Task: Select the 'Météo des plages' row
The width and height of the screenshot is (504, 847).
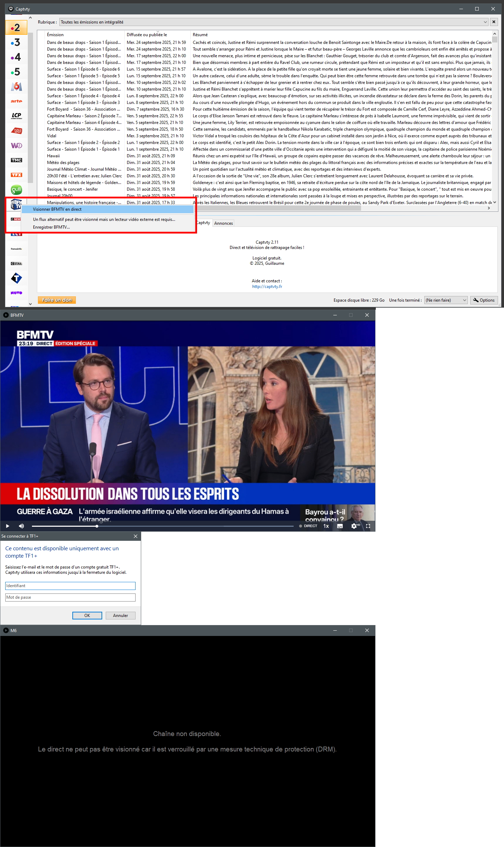Action: click(x=269, y=163)
